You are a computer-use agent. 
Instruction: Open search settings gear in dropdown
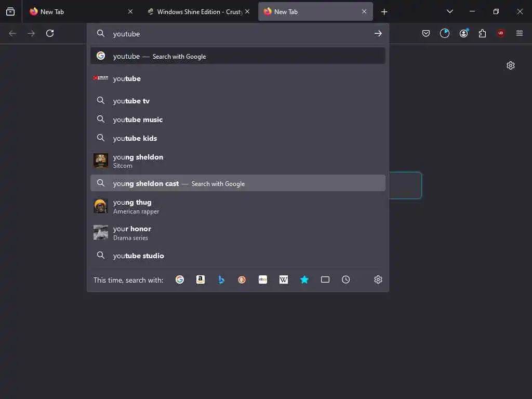(378, 280)
